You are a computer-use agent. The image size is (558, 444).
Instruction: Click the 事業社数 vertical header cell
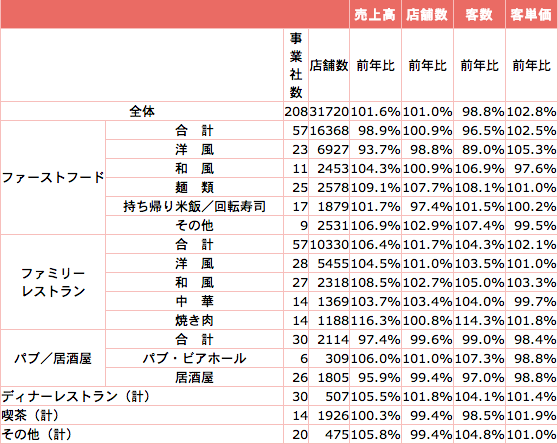(x=296, y=65)
